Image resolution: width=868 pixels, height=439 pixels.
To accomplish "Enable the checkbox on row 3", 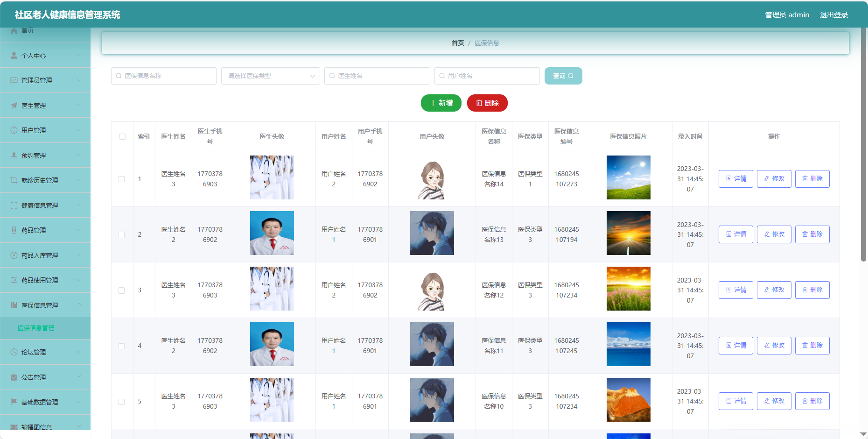I will pyautogui.click(x=122, y=290).
